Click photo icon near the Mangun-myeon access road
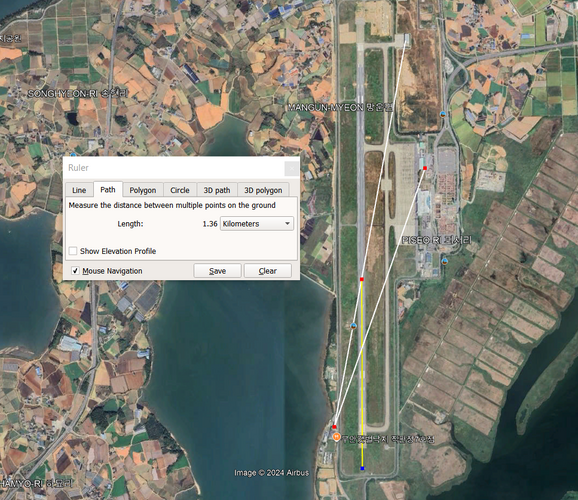This screenshot has width=578, height=500. (443, 114)
